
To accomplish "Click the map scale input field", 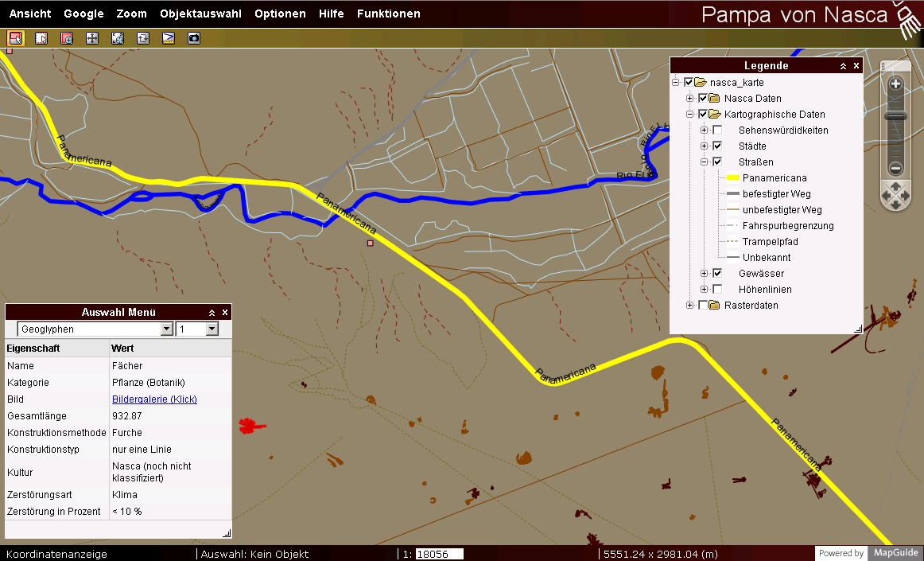I will tap(439, 554).
